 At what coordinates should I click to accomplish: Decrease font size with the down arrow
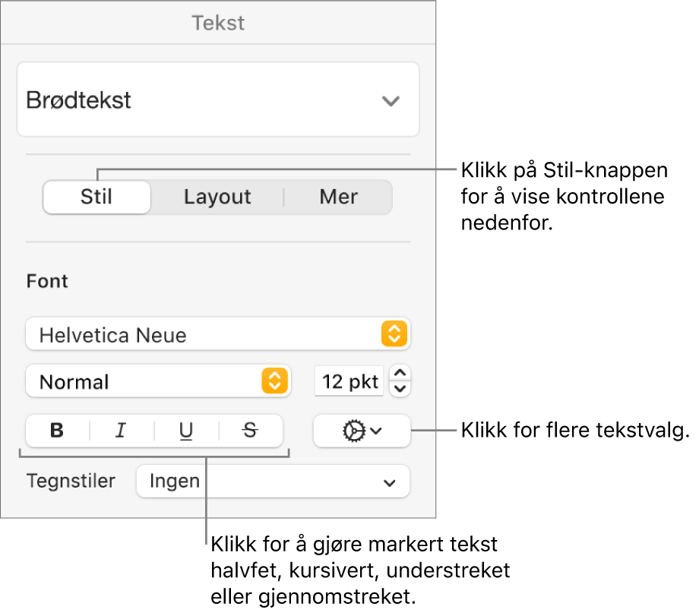400,389
